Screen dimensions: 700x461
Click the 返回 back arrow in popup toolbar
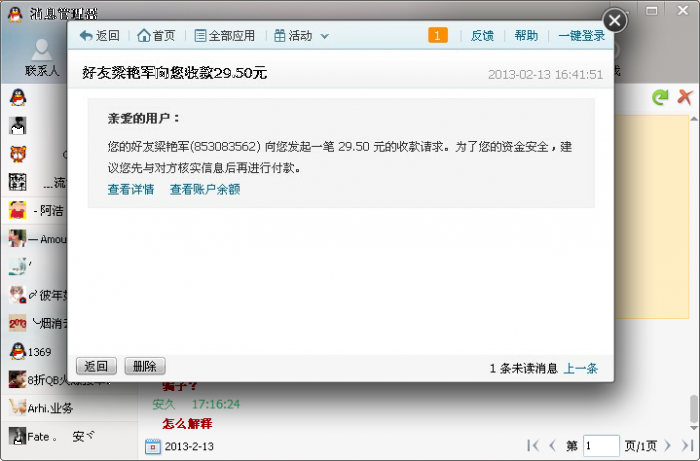100,36
